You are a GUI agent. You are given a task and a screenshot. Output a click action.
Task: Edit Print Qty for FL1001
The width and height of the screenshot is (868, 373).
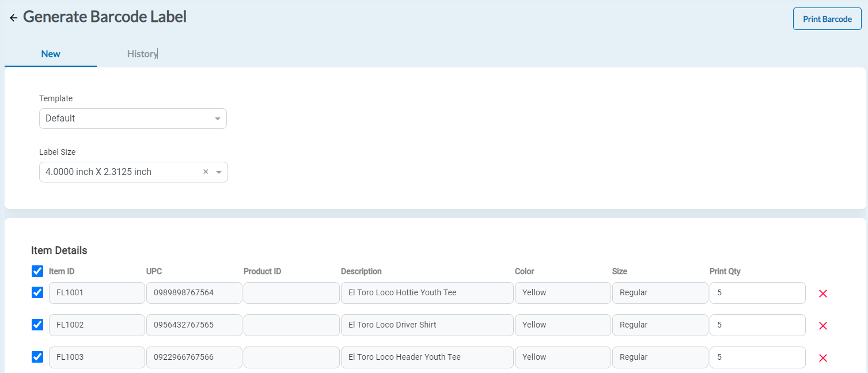(x=757, y=293)
